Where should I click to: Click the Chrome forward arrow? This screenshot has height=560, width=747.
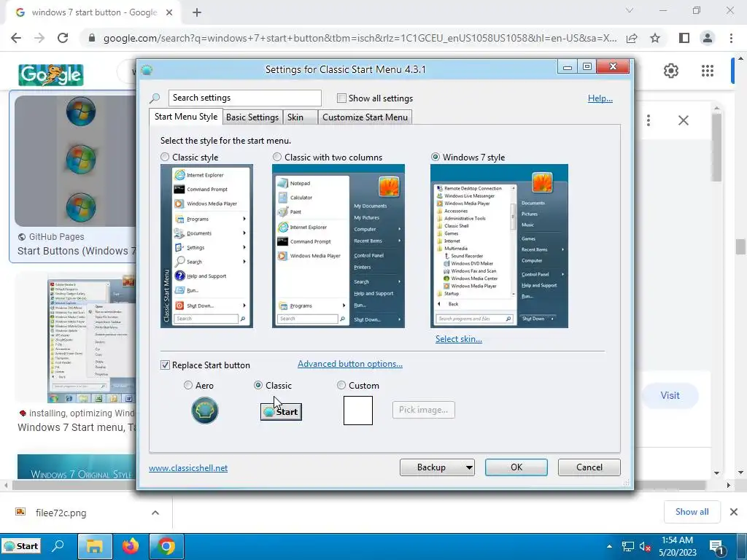[x=39, y=38]
